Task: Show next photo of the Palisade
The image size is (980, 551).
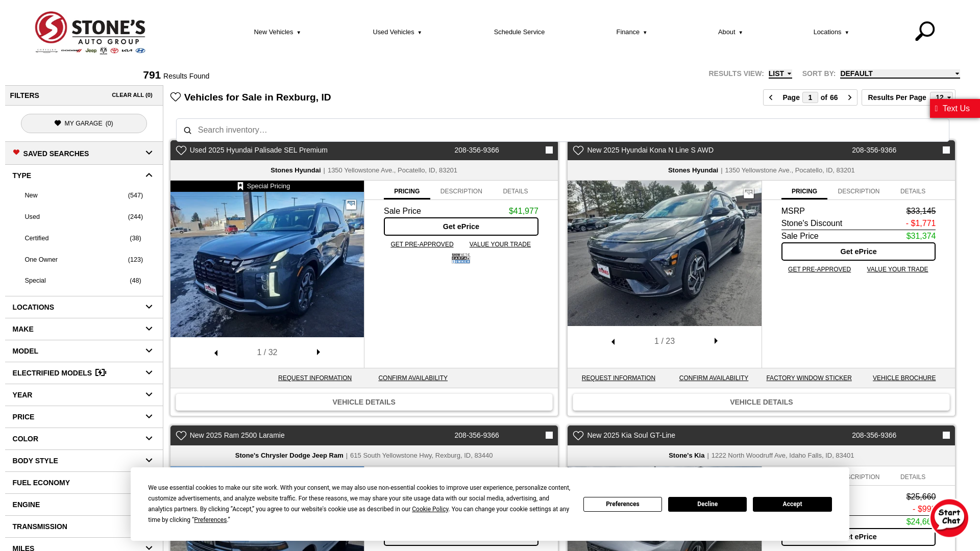Action: tap(318, 353)
